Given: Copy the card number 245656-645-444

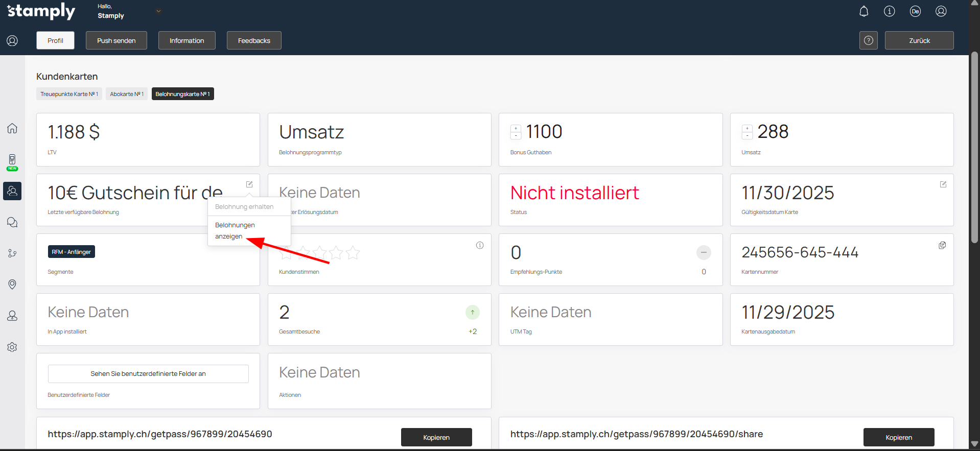Looking at the screenshot, I should (x=942, y=245).
